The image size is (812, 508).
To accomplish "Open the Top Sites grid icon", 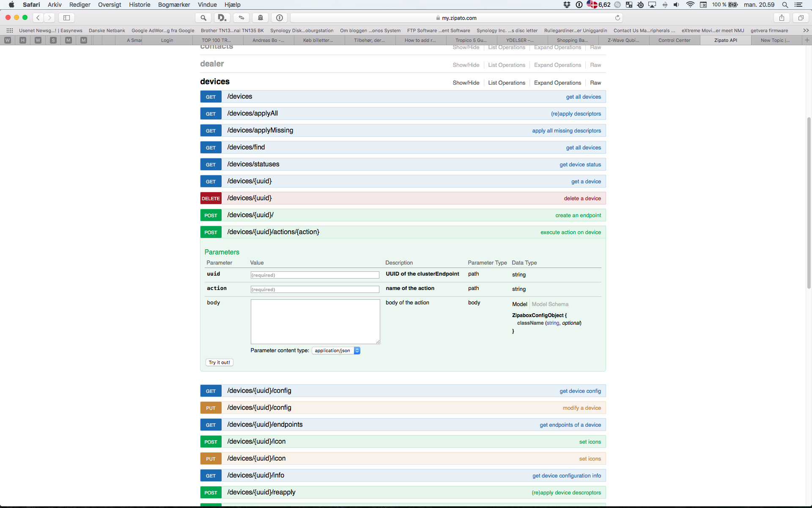I will pos(10,30).
